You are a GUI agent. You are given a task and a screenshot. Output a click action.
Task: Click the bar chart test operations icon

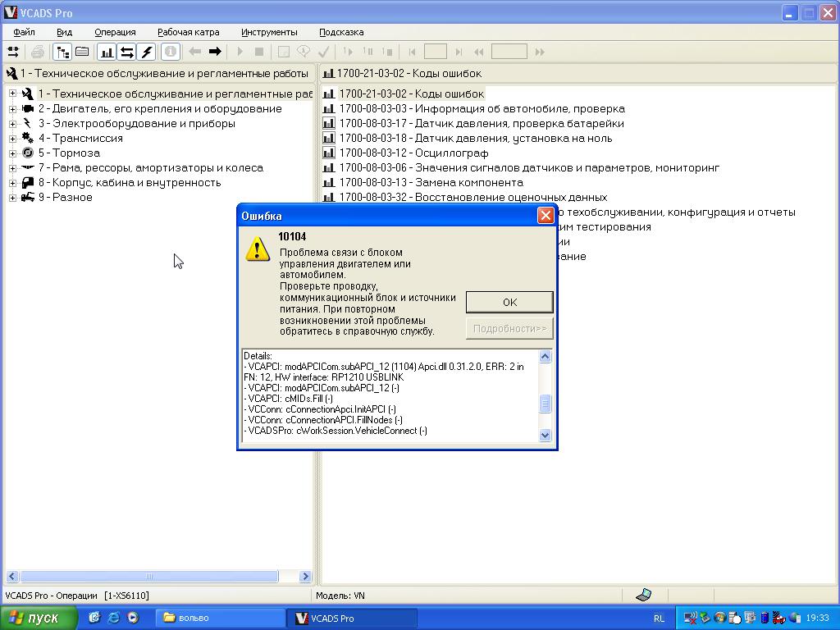pyautogui.click(x=107, y=52)
